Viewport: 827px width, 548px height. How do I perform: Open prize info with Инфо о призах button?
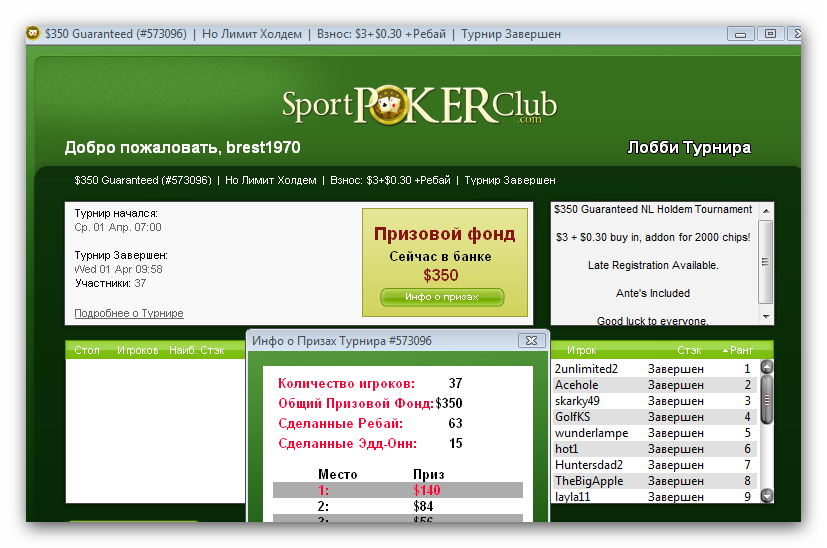click(x=442, y=297)
